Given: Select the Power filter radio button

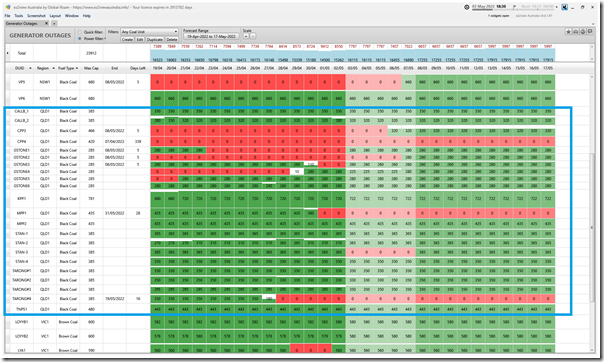Looking at the screenshot, I should coord(80,39).
